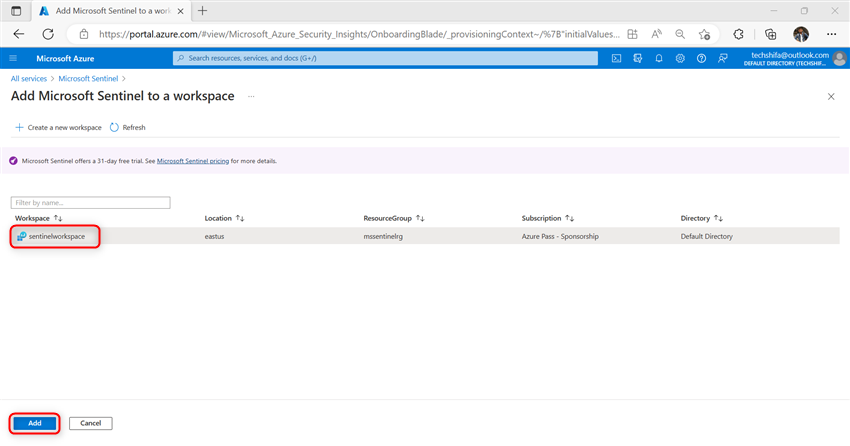Select the Add Microsoft Sentinel browser tab
Image resolution: width=850 pixels, height=446 pixels.
pos(111,11)
